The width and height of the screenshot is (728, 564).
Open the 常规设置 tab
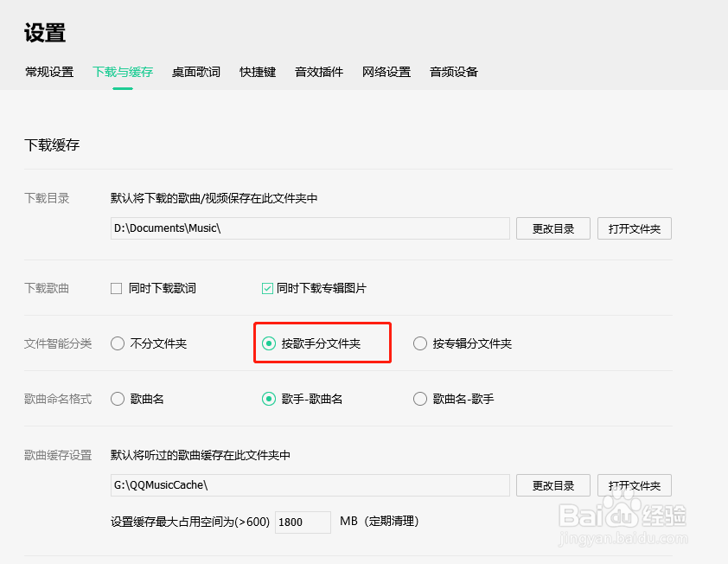tap(49, 72)
